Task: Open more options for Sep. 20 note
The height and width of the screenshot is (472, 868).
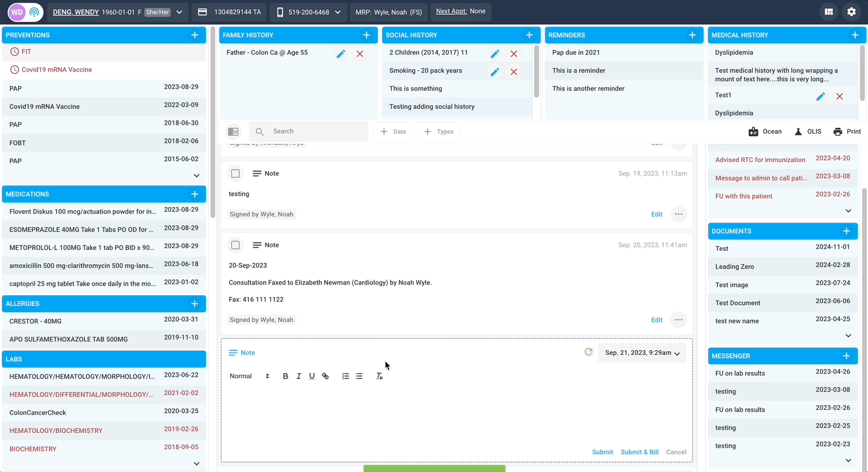Action: (x=678, y=319)
